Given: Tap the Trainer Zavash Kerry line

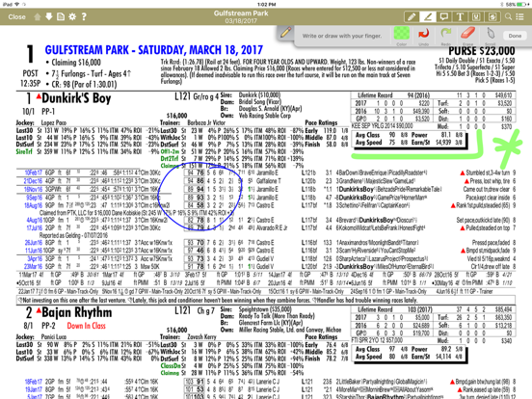Looking at the screenshot, I should point(190,337).
